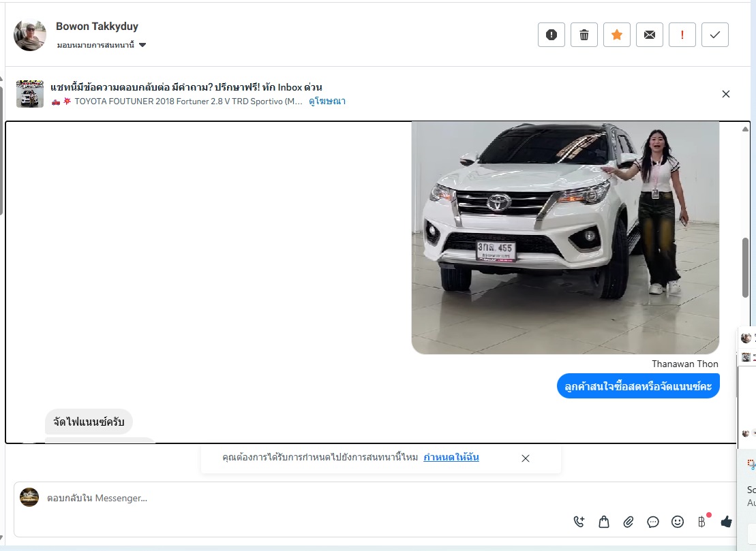
Task: Select the blue ลูกค้าสนใจซื้อสดหรือจัดแนนซ์คะ message
Action: point(638,386)
